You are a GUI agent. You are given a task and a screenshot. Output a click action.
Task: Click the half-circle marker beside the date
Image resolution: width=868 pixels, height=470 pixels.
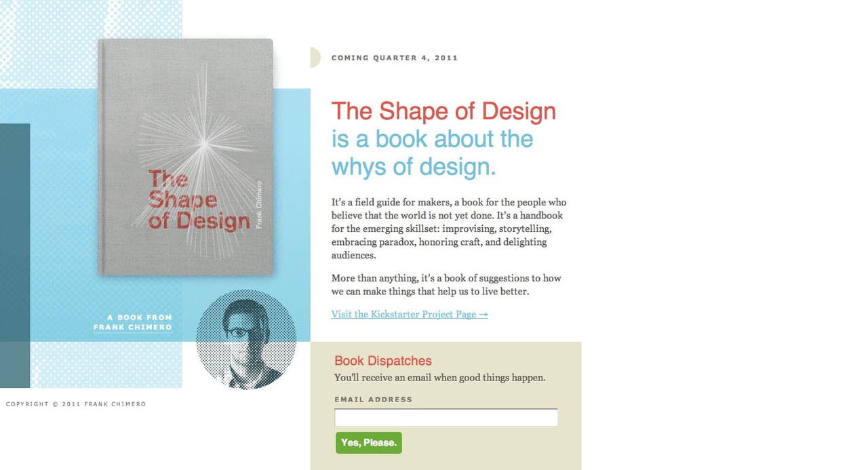pyautogui.click(x=314, y=58)
